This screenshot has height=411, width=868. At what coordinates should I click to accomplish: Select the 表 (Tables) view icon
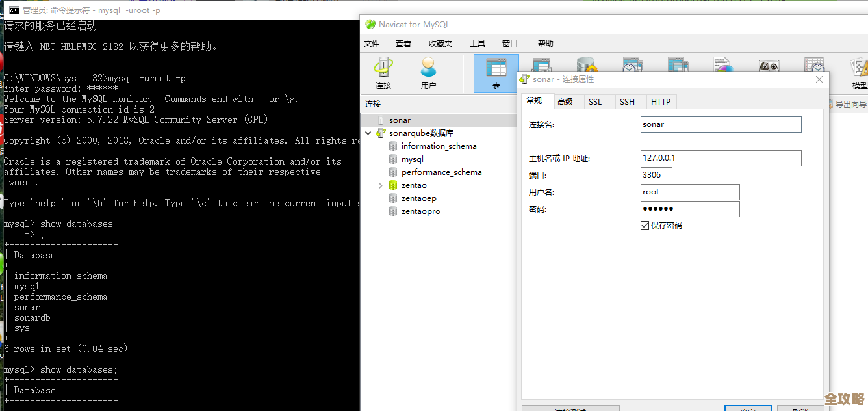pos(496,72)
